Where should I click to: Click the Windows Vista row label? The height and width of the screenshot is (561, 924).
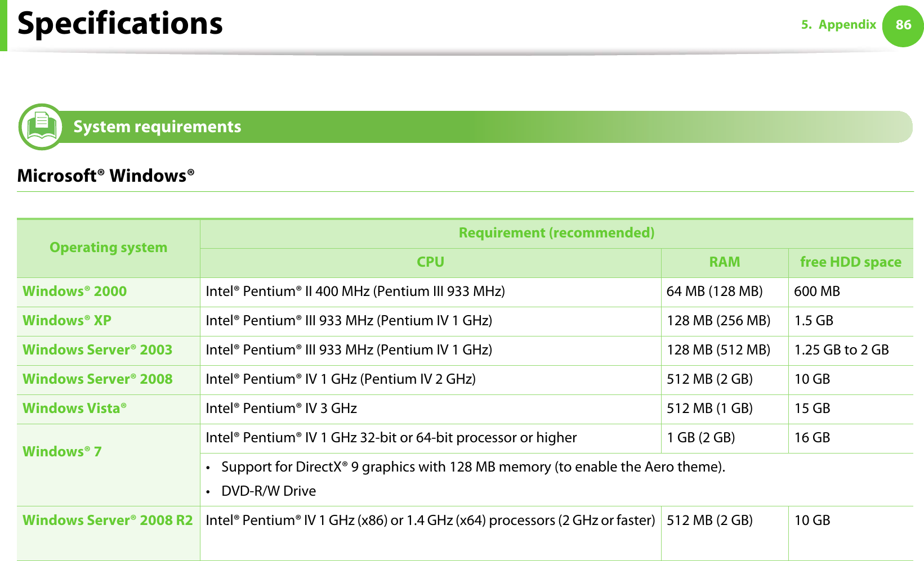pos(74,409)
